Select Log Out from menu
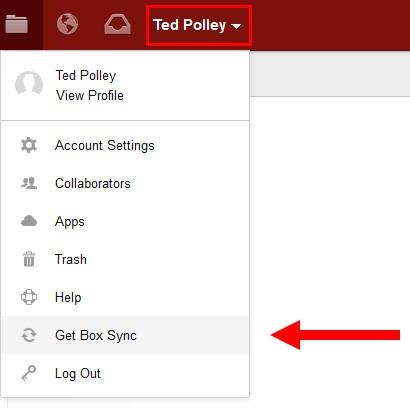This screenshot has width=410, height=408. pos(125,373)
